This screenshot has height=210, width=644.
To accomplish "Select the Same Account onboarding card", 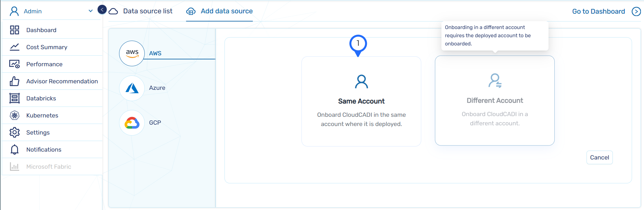I will (361, 101).
